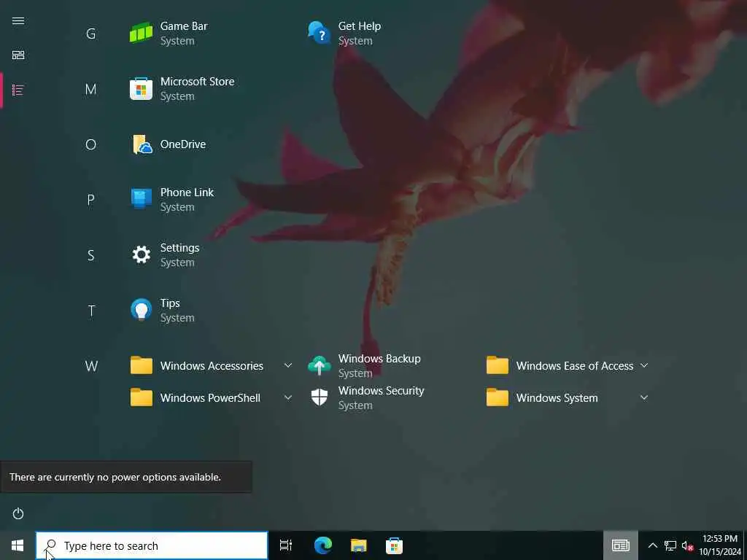Jump using letter G header

(x=90, y=34)
